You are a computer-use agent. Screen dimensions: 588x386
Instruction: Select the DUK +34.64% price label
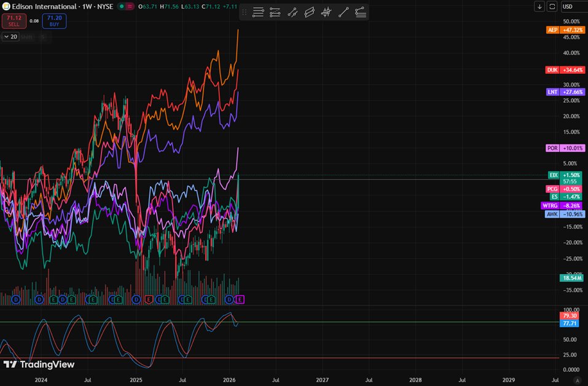(x=565, y=70)
